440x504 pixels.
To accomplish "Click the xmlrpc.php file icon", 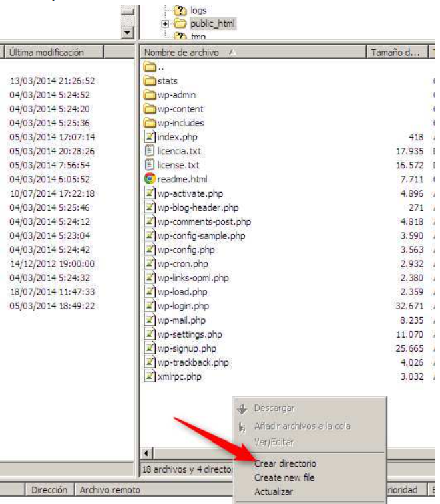I will click(150, 376).
